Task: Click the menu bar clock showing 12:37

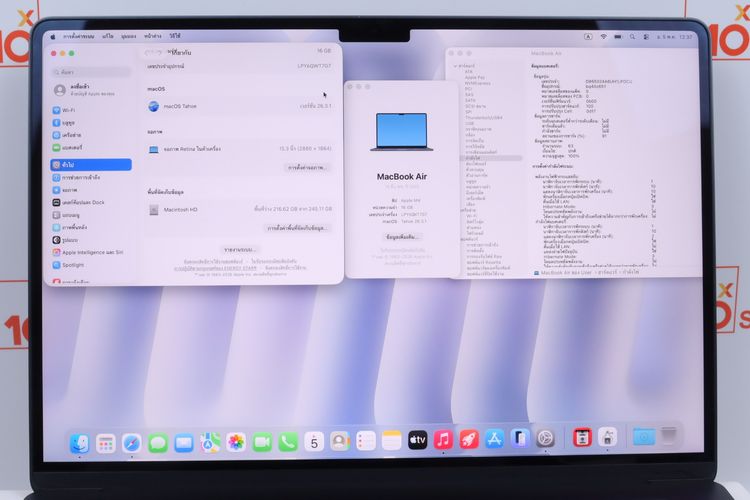Action: [674, 37]
